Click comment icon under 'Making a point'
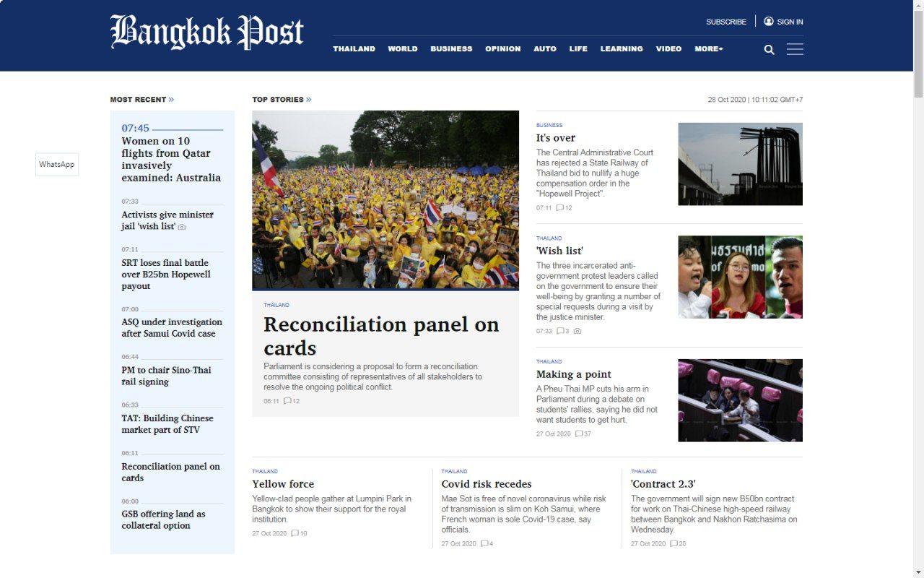924x578 pixels. coord(579,434)
